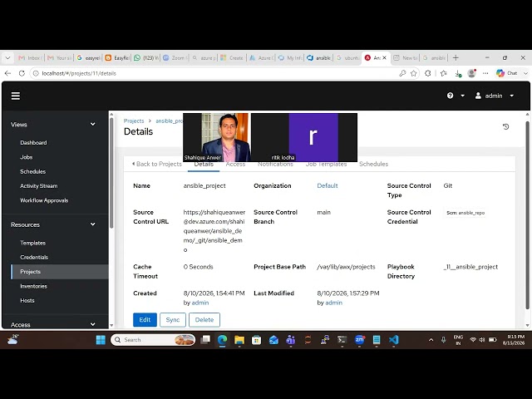Image resolution: width=532 pixels, height=399 pixels.
Task: Open browser extensions puzzle icon
Action: pyautogui.click(x=428, y=73)
